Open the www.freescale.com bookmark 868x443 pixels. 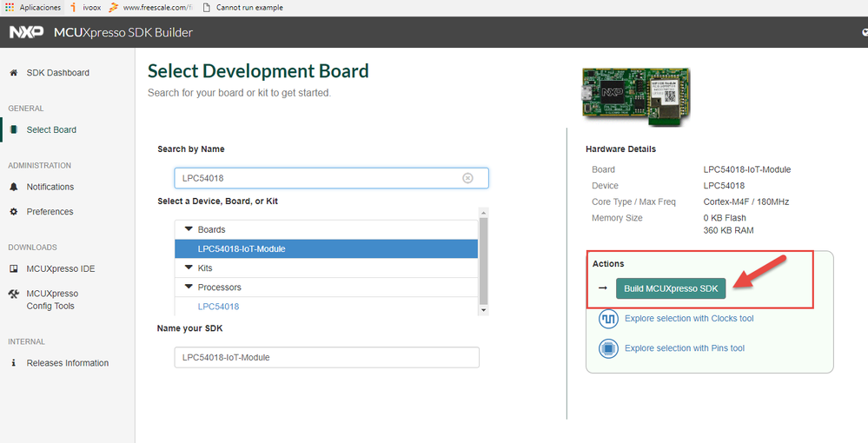coord(151,7)
